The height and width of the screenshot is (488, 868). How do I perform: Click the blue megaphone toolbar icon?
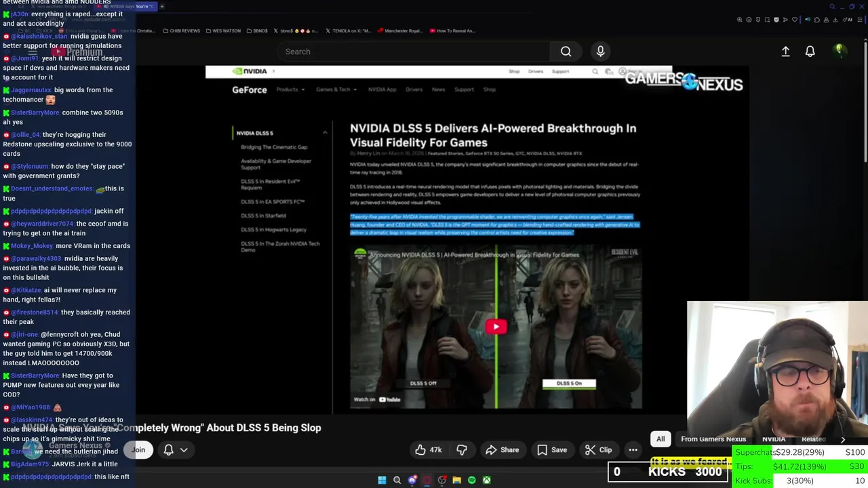coord(808,20)
